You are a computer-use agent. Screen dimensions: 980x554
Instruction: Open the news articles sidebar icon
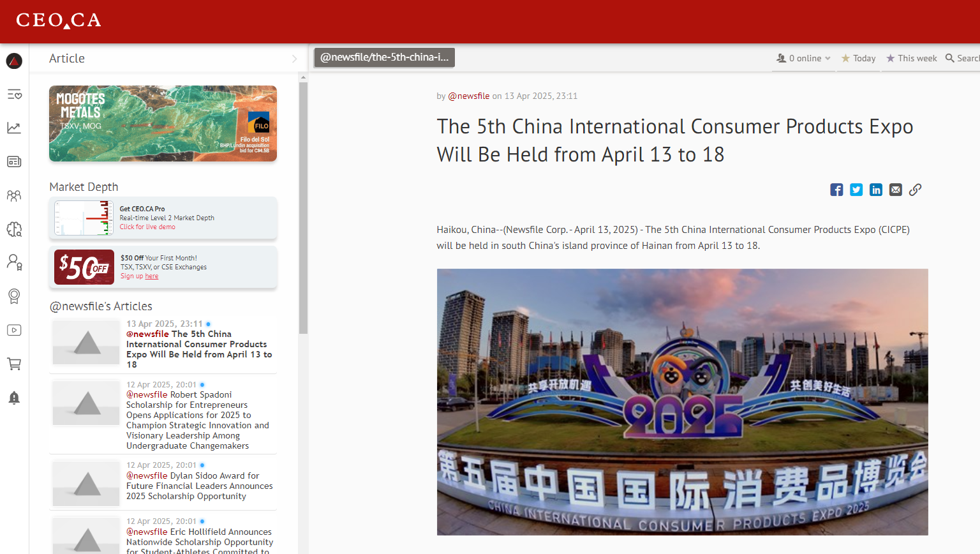pyautogui.click(x=14, y=162)
